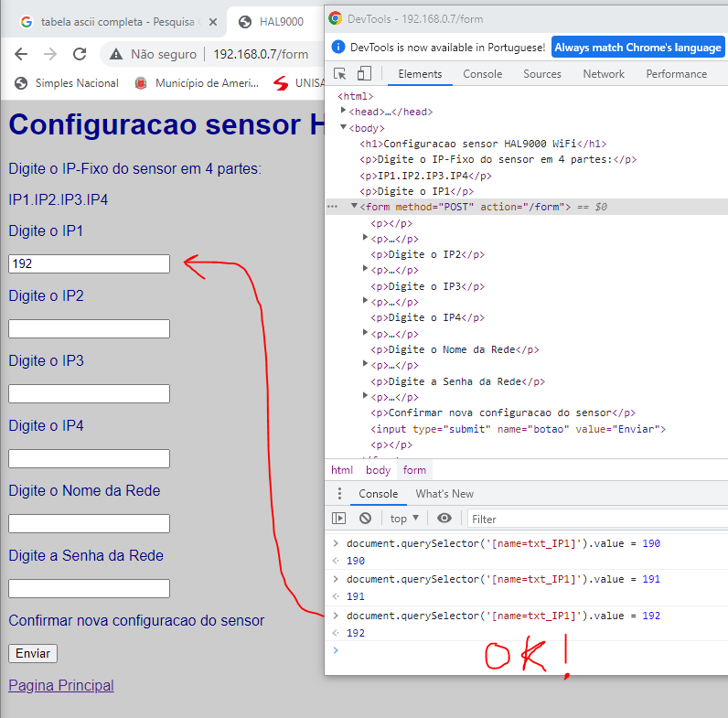Screen dimensions: 728x718
Task: Click the browser back arrow
Action: [x=21, y=54]
